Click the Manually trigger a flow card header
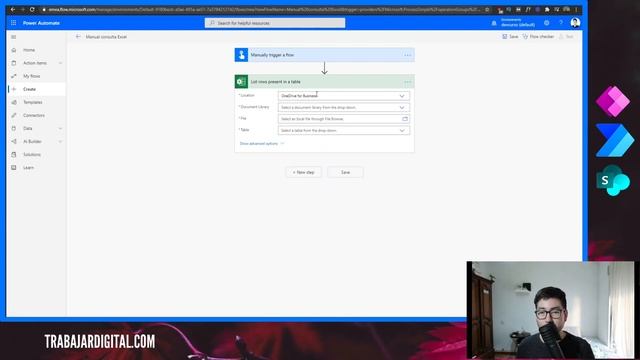The width and height of the screenshot is (640, 360). click(324, 55)
